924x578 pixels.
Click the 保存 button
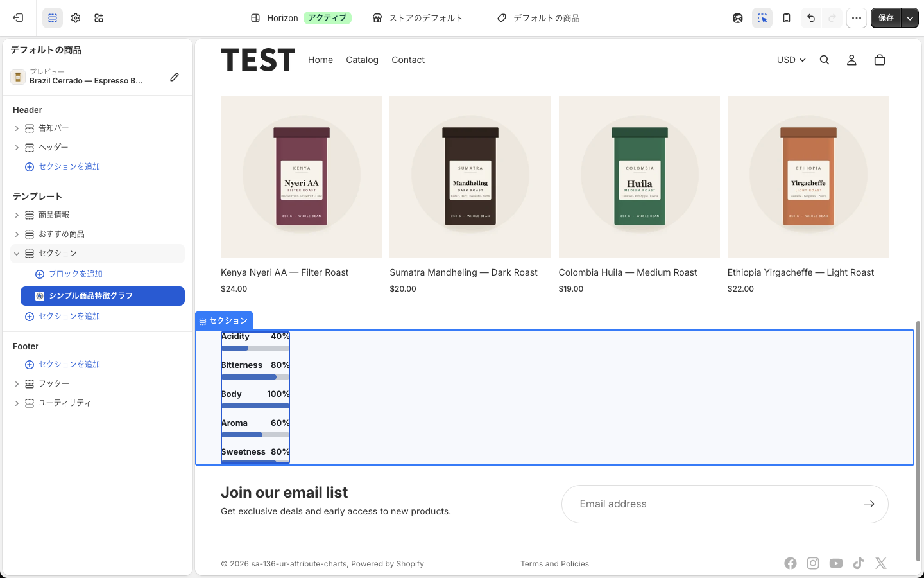886,18
